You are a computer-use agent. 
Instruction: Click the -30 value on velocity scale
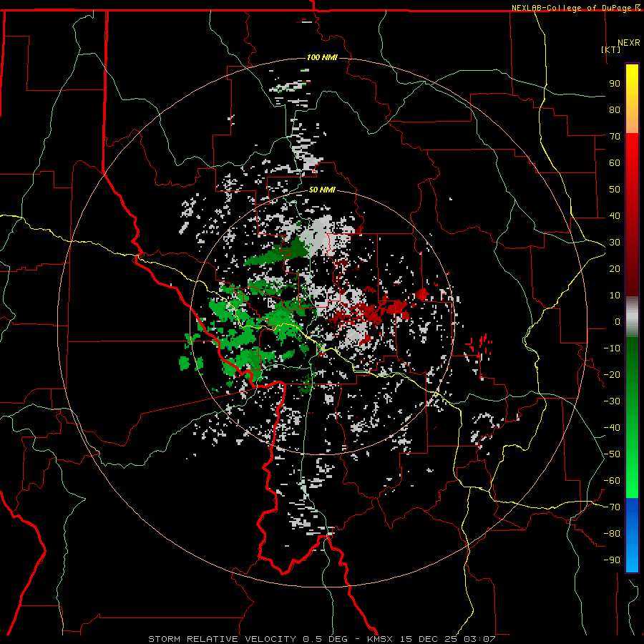click(612, 401)
